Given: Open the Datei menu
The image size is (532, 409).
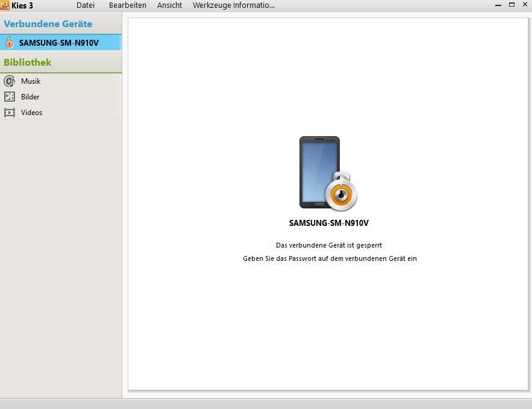Looking at the screenshot, I should coord(86,5).
